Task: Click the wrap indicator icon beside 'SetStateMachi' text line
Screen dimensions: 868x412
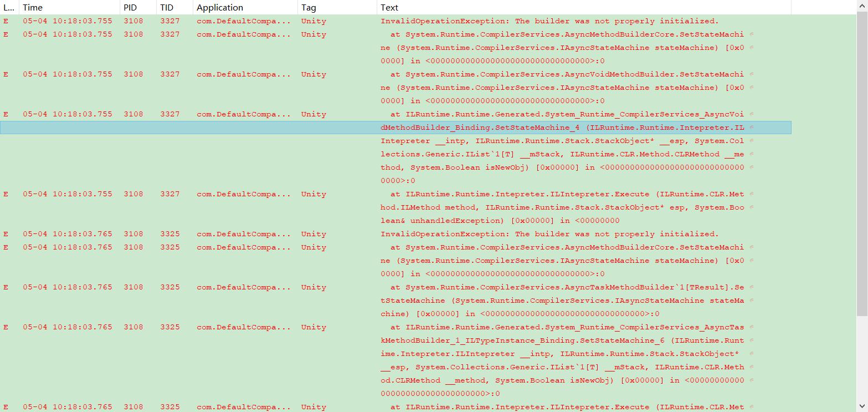Action: click(x=752, y=34)
